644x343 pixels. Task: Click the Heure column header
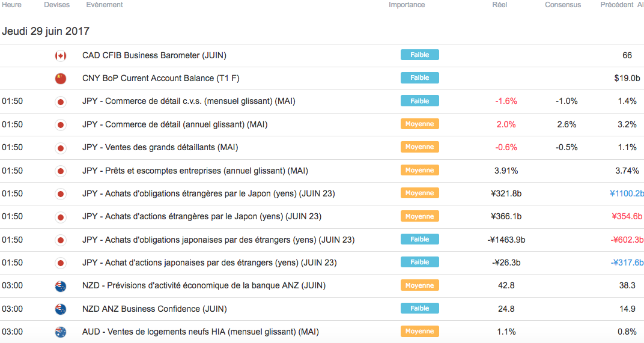tap(11, 5)
